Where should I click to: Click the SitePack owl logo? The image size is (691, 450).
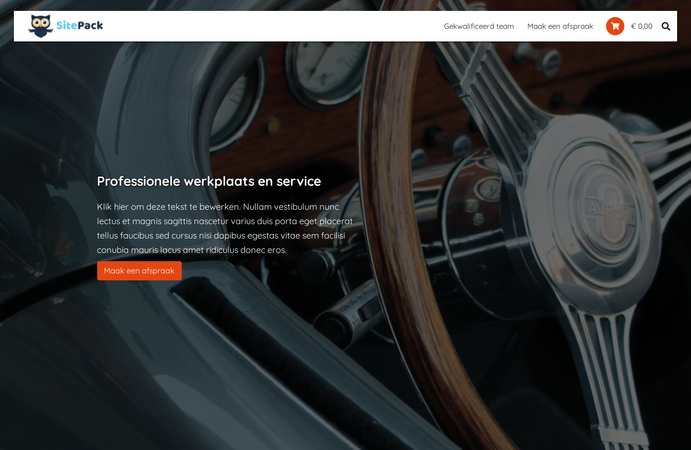[66, 26]
